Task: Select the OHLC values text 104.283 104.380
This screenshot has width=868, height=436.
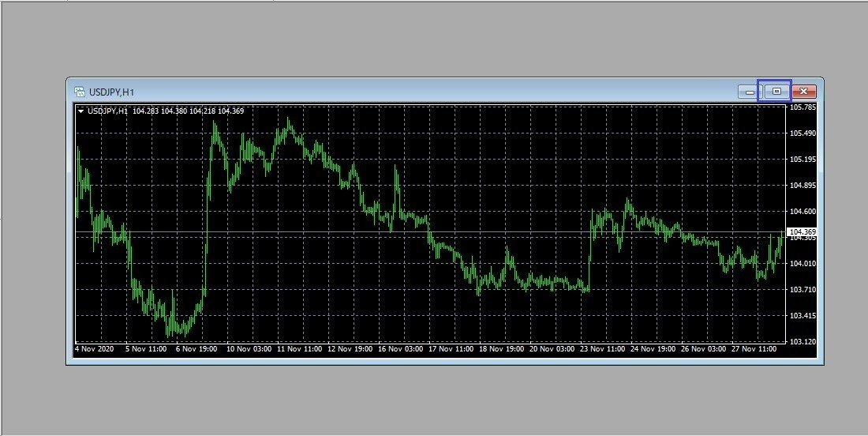Action: click(x=159, y=111)
